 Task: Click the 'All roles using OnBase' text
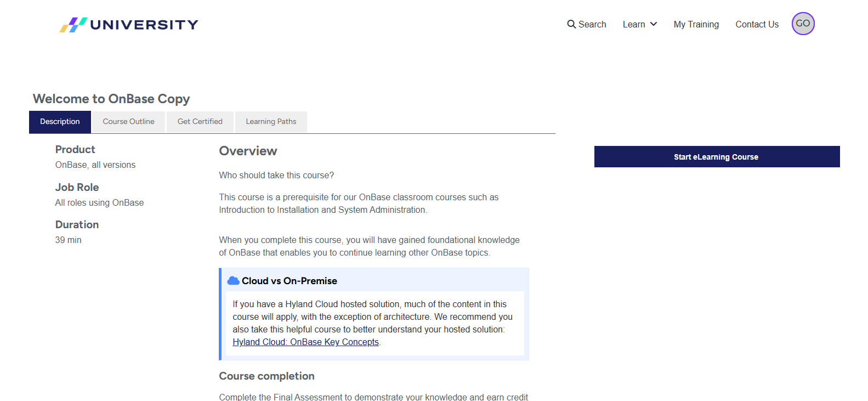tap(99, 203)
